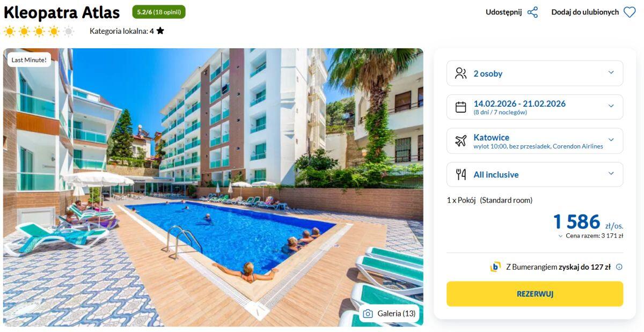
Task: Expand the 2 osoby dropdown arrow
Action: (x=611, y=73)
